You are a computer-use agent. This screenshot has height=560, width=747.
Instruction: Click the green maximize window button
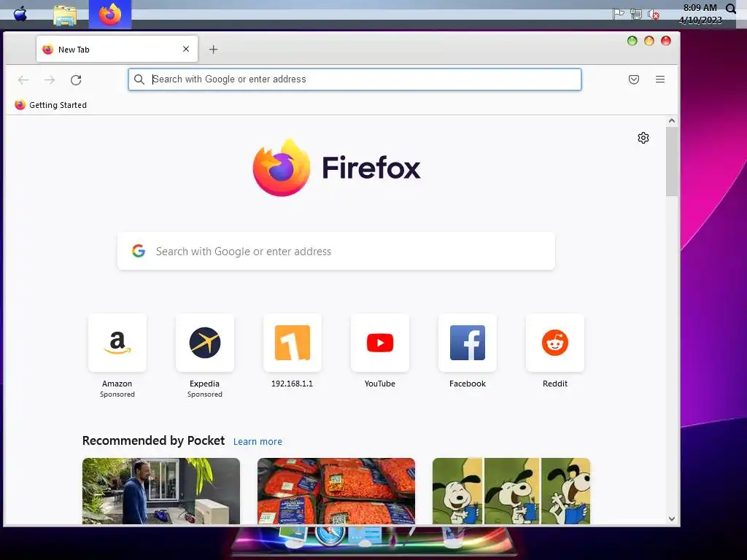(x=632, y=41)
